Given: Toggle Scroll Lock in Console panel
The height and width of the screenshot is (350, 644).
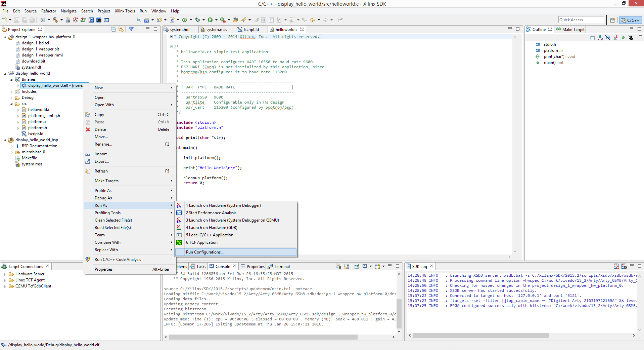Looking at the screenshot, I should coord(346,266).
